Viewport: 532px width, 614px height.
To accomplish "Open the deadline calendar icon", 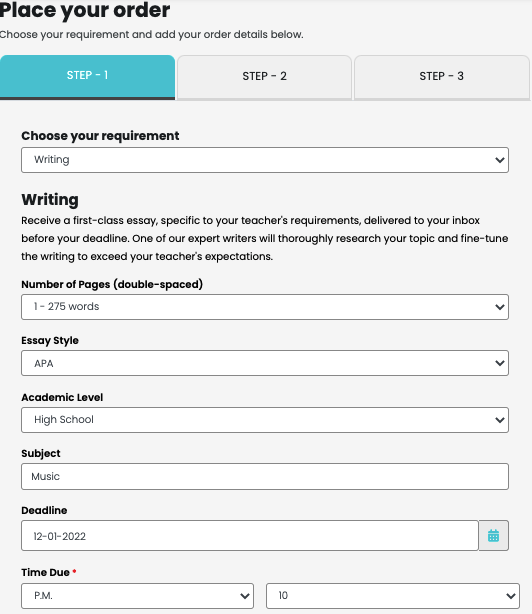I will [493, 535].
